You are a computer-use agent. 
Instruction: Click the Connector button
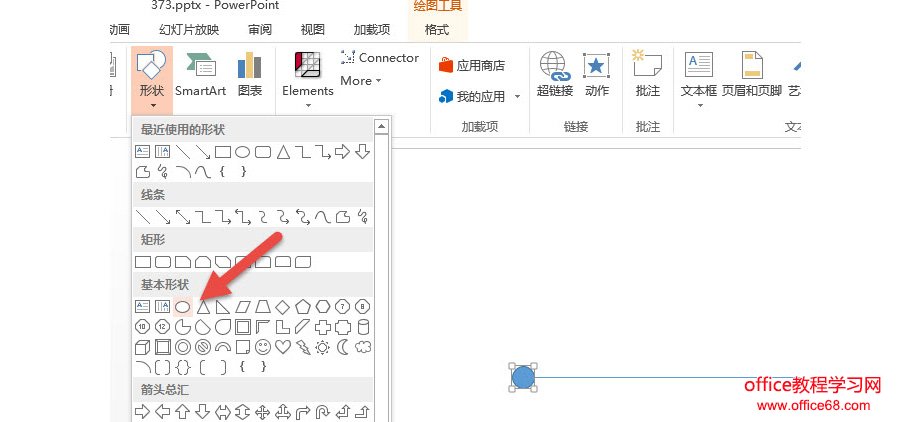[x=379, y=57]
